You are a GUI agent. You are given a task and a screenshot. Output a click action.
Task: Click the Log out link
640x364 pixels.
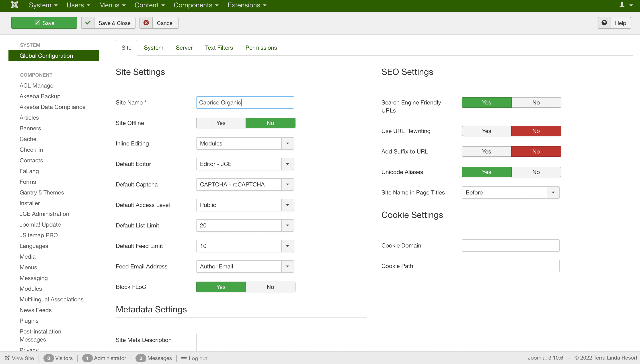[x=194, y=358]
